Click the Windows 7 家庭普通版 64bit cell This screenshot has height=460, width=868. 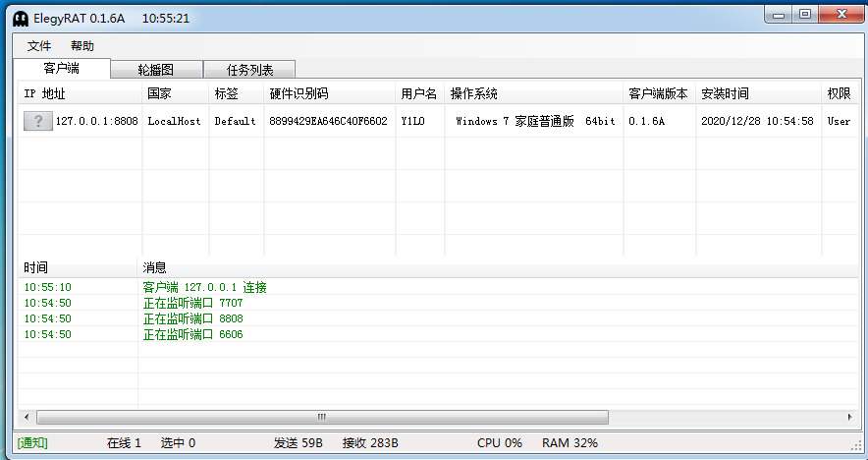[535, 121]
